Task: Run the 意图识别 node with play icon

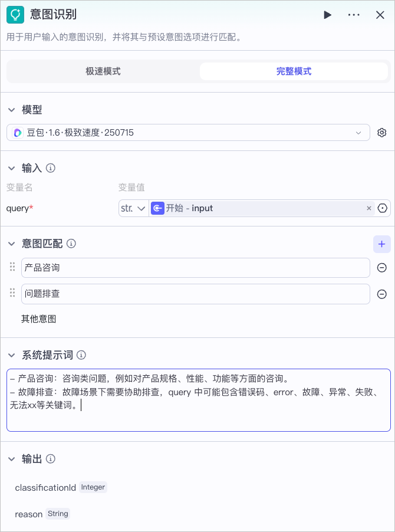Action: point(327,15)
